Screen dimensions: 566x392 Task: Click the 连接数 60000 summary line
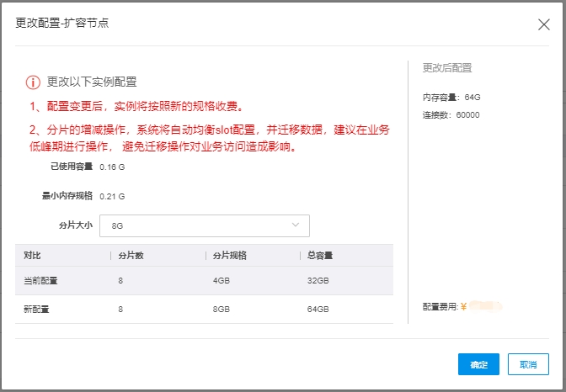pyautogui.click(x=451, y=114)
